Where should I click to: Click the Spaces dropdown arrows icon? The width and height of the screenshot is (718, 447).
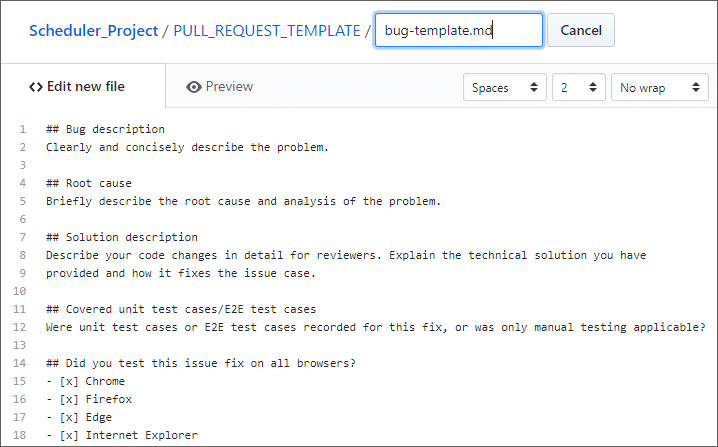point(533,87)
